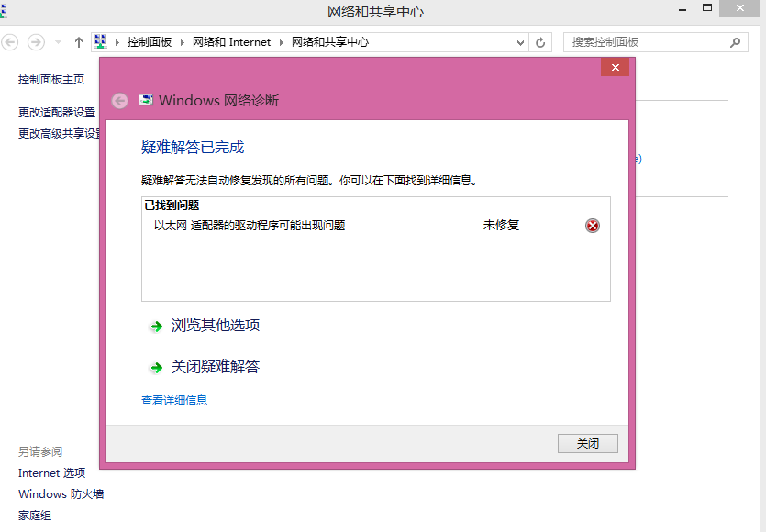This screenshot has height=532, width=766.
Task: Click the 关闭 button
Action: tap(588, 444)
